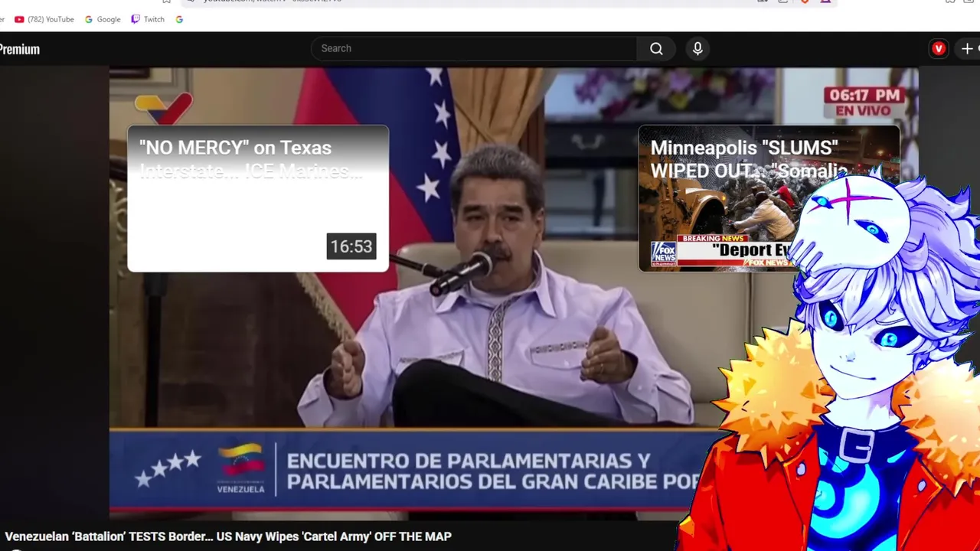Open the Google bookmark
The width and height of the screenshot is (980, 551).
point(103,19)
